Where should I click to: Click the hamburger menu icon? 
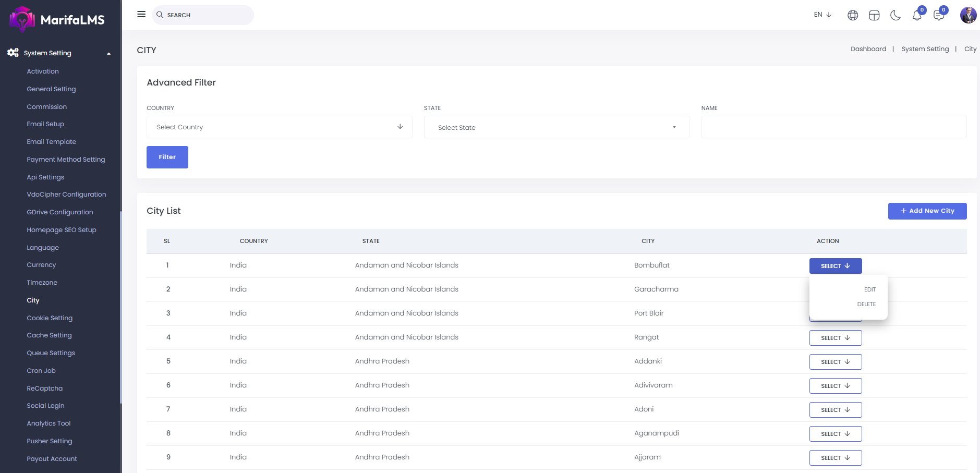pyautogui.click(x=141, y=15)
